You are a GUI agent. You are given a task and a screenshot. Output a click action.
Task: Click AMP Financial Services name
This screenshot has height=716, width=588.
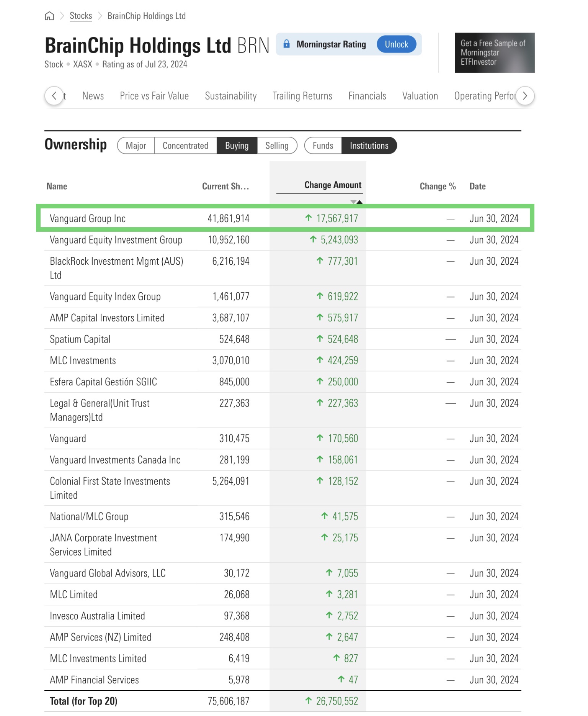94,680
